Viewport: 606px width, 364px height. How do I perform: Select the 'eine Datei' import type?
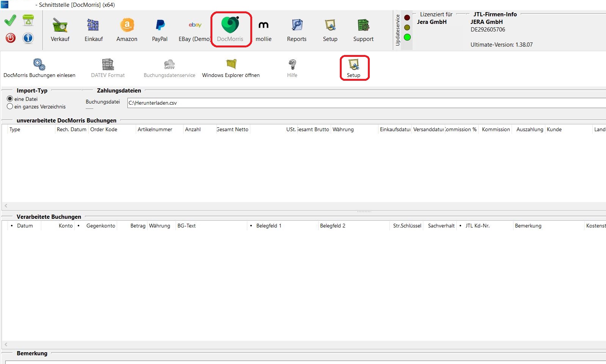pyautogui.click(x=10, y=99)
